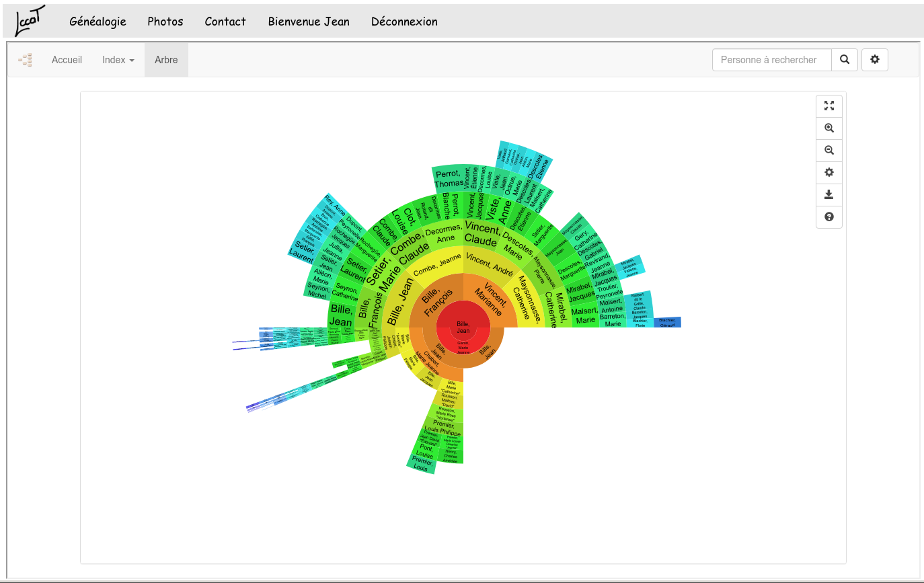Open the Contact page link
This screenshot has height=583, width=924.
pos(225,22)
